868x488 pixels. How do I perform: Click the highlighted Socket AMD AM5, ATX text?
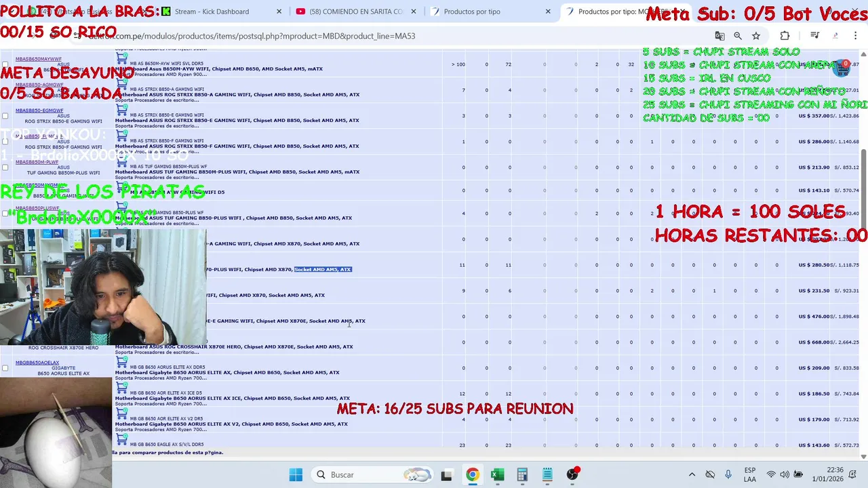tap(323, 269)
